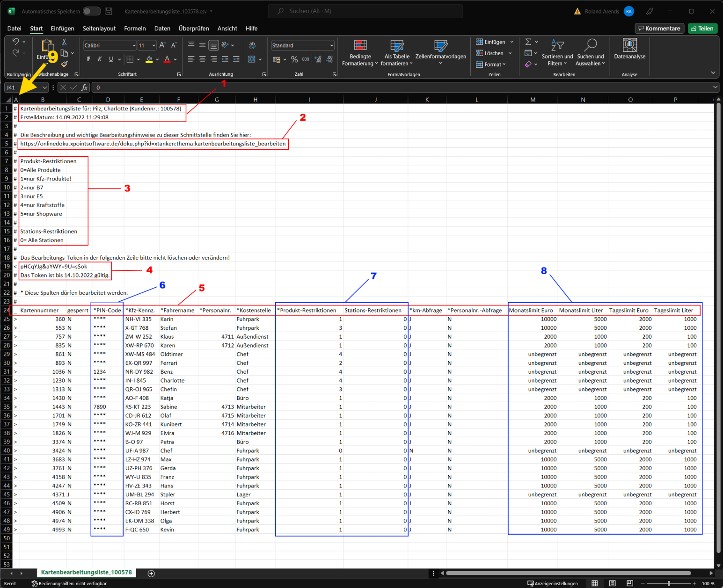Click the Suchen search box
The width and height of the screenshot is (723, 588).
[365, 11]
